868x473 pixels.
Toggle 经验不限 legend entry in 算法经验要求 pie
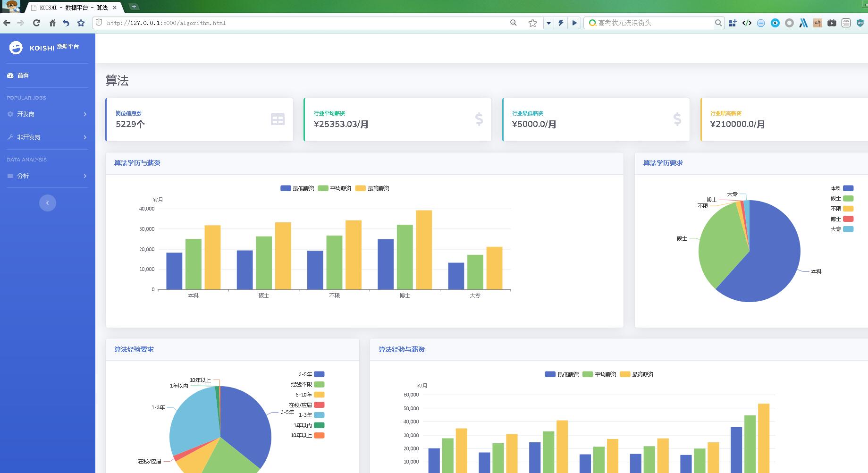pos(307,384)
